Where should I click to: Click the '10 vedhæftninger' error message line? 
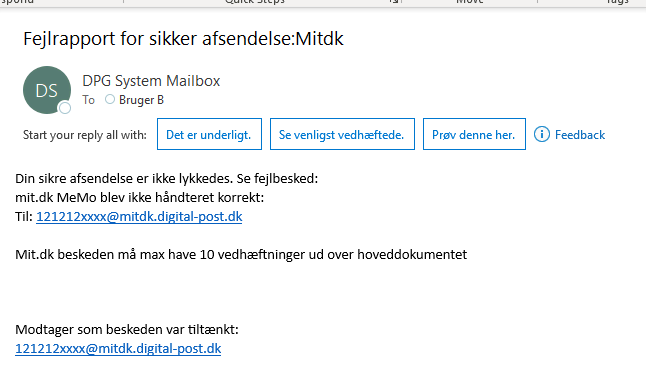pyautogui.click(x=241, y=255)
